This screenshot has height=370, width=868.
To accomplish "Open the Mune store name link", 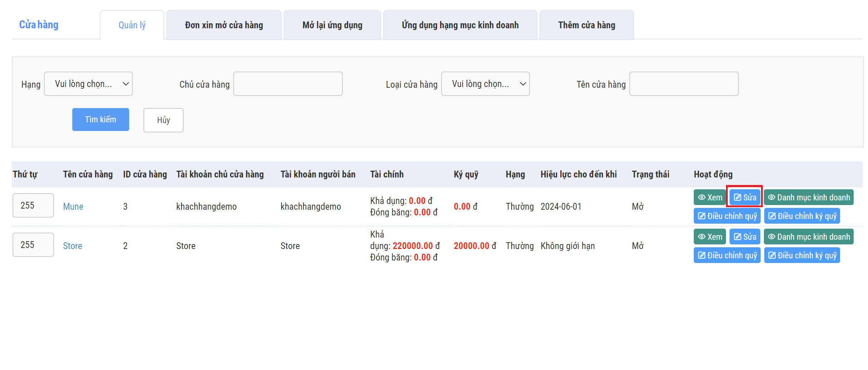I will (x=73, y=206).
